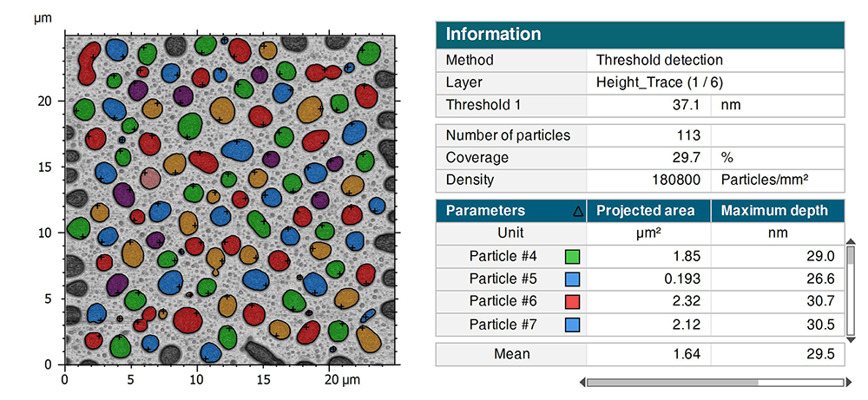The height and width of the screenshot is (400, 868).
Task: Click the vertical scrollbar thumb beside the particle table
Action: [x=851, y=256]
